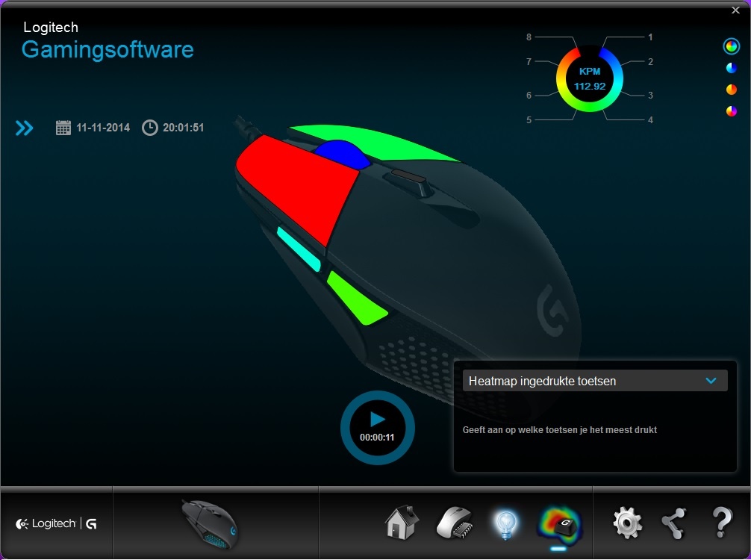This screenshot has height=560, width=751.
Task: Click the blue scroll wheel
Action: click(x=343, y=153)
